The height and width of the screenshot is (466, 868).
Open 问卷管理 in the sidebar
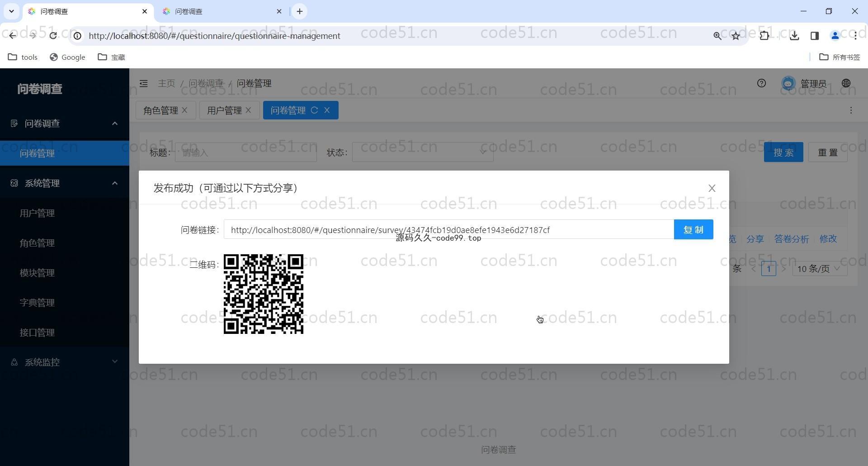[65, 153]
